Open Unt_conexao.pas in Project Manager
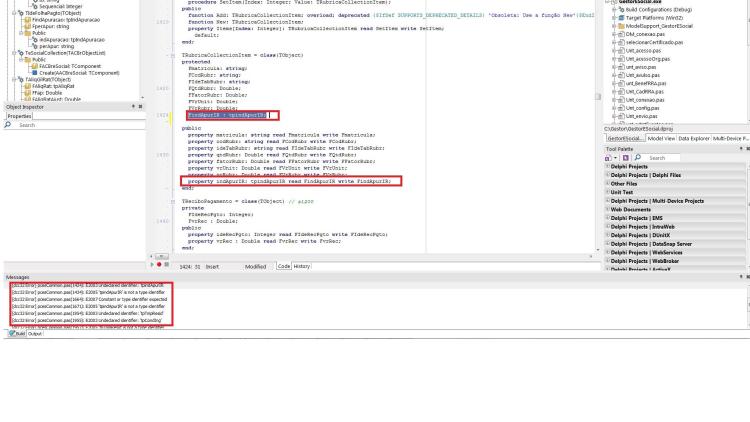The height and width of the screenshot is (422, 750). click(645, 100)
